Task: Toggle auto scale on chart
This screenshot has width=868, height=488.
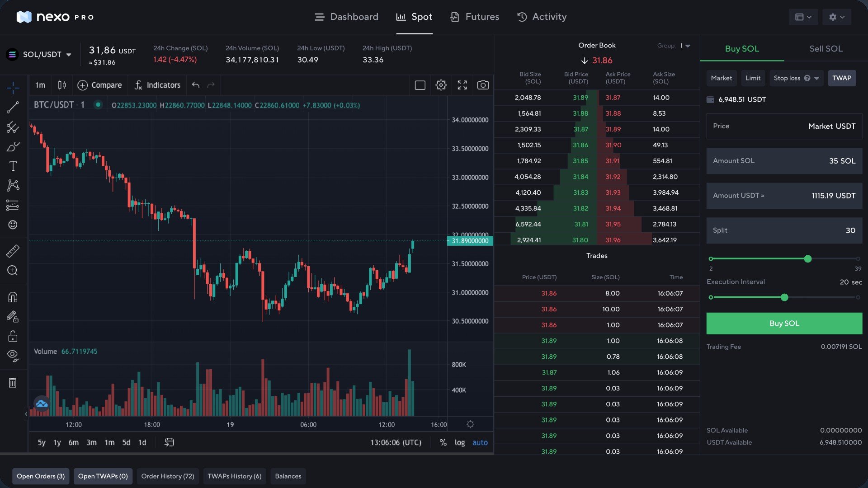Action: pos(480,443)
